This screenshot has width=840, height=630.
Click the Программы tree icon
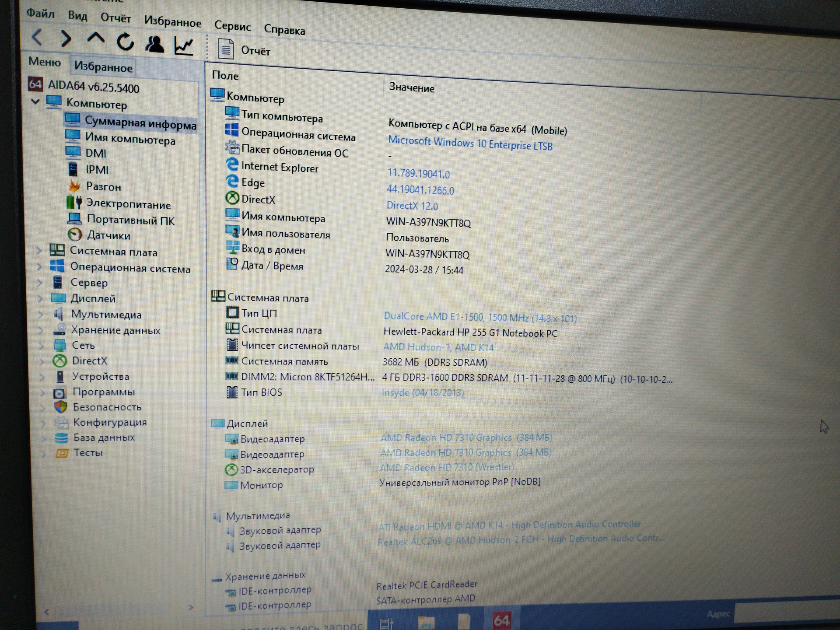coord(60,392)
